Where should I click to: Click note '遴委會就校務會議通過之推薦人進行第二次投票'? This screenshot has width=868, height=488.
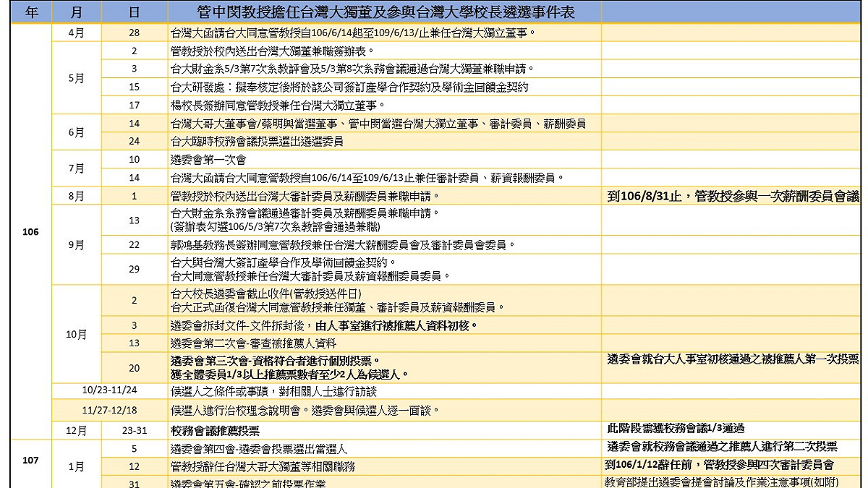pos(722,446)
